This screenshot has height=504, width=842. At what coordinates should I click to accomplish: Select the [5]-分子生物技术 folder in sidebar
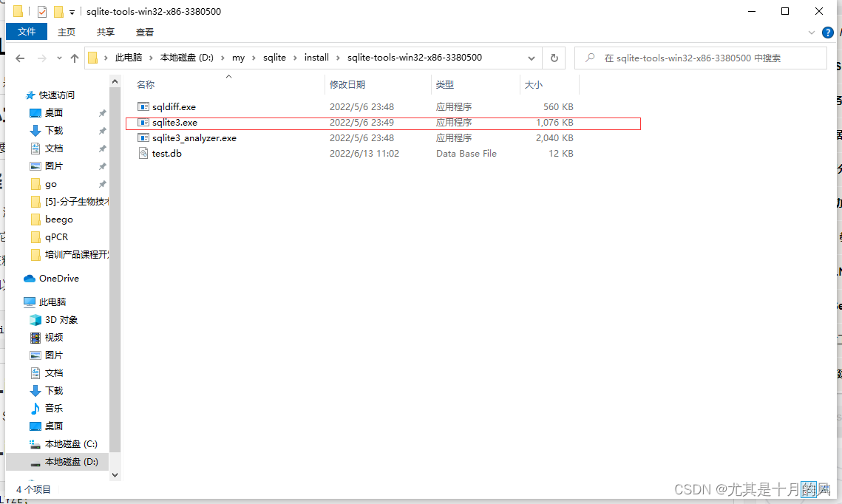click(77, 202)
